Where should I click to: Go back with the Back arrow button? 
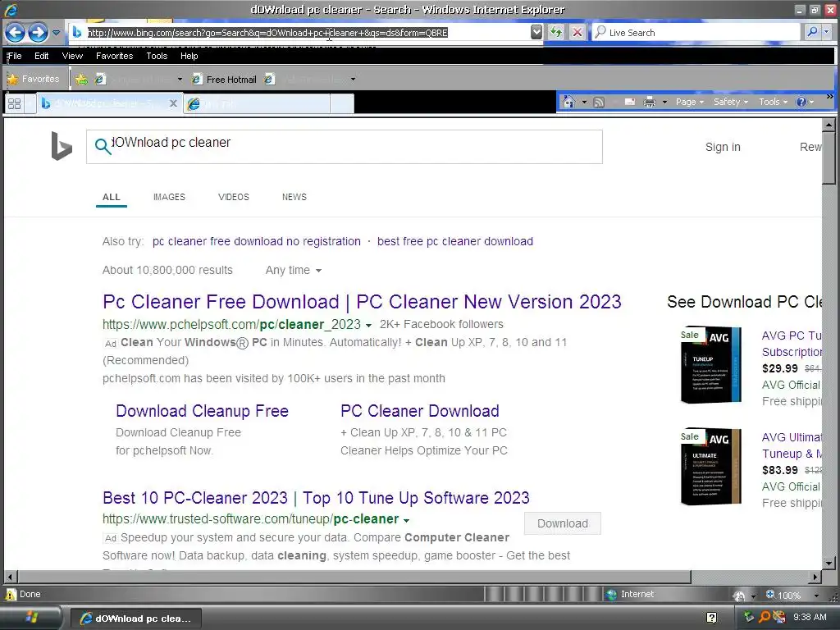(15, 33)
